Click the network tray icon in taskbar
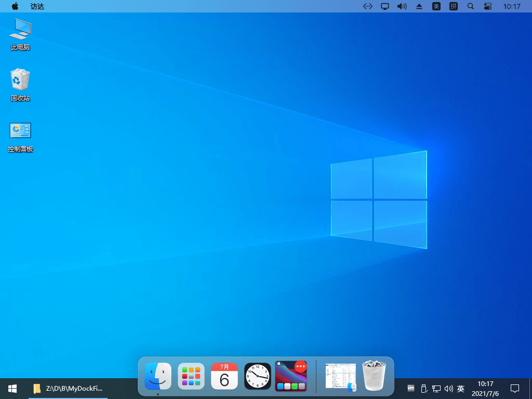532x399 pixels. (x=436, y=389)
